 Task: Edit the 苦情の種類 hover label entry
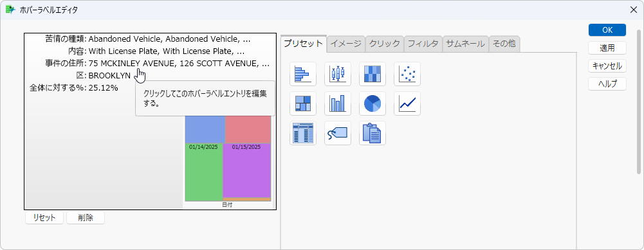coord(148,39)
